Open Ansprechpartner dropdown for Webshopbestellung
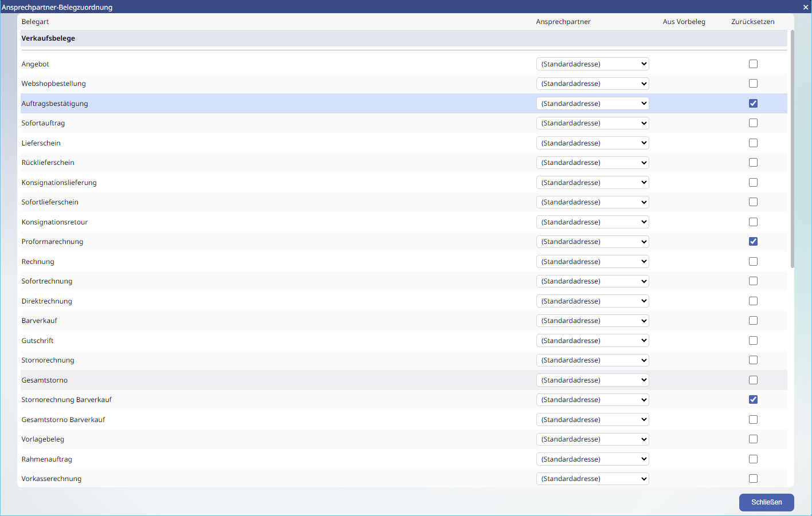Viewport: 812px width, 516px height. [x=593, y=84]
